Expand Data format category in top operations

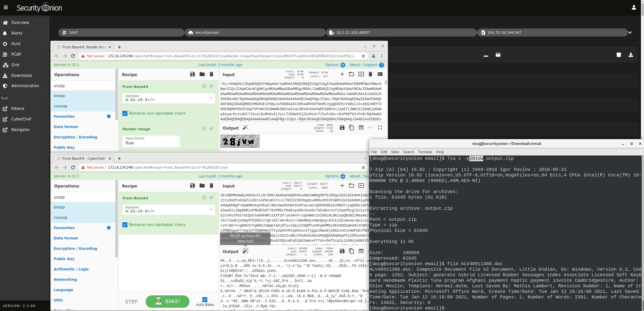83,127
